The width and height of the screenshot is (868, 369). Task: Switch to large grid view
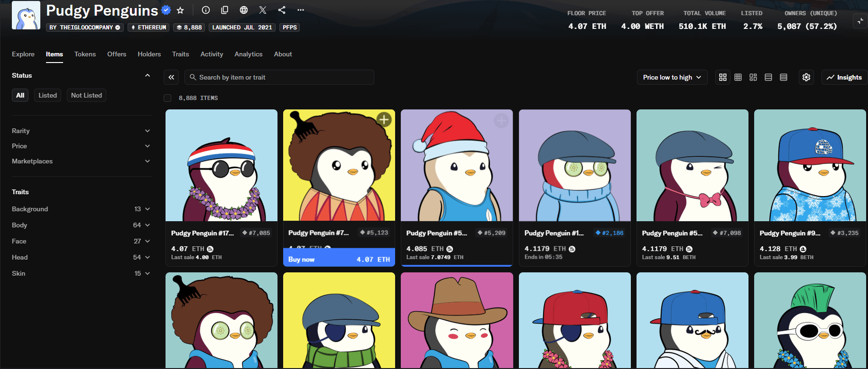pyautogui.click(x=723, y=77)
